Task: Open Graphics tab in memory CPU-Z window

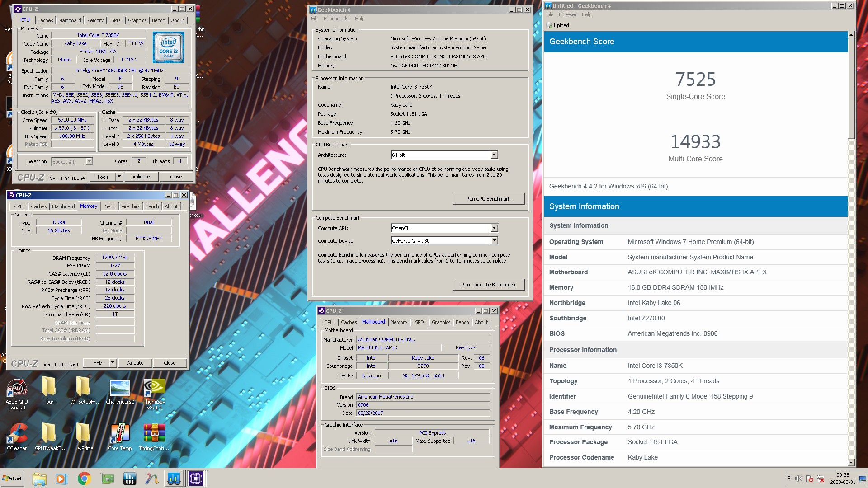Action: [131, 206]
